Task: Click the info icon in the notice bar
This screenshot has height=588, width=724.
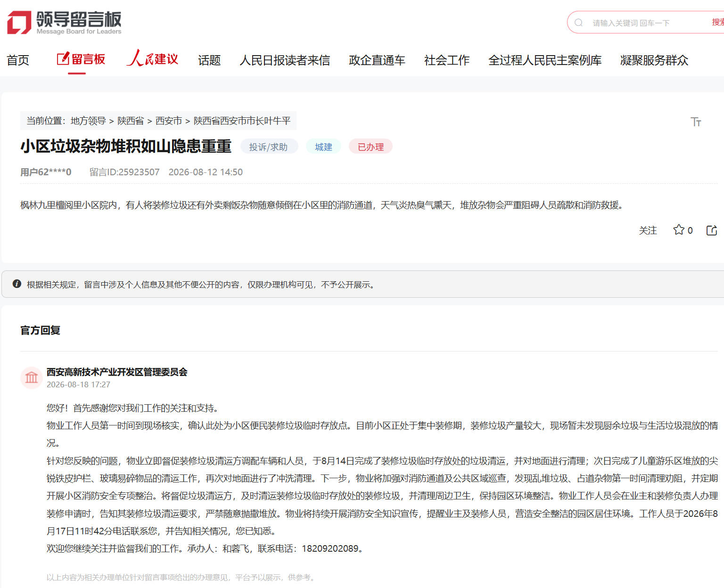Action: pos(17,284)
